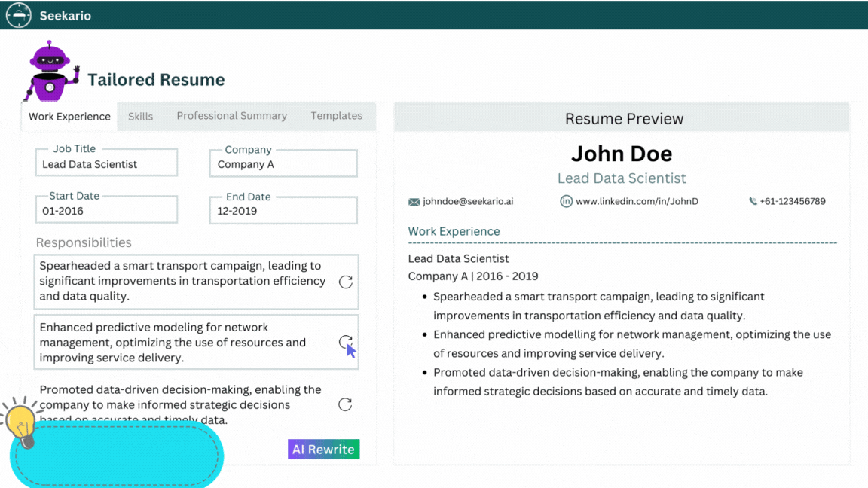
Task: Select the Work Experience tab
Action: pyautogui.click(x=69, y=116)
